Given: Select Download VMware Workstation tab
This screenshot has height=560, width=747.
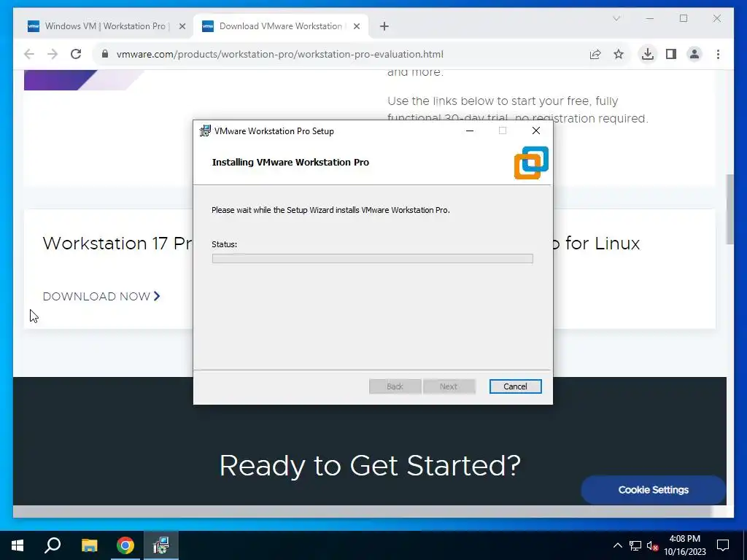Looking at the screenshot, I should (281, 26).
